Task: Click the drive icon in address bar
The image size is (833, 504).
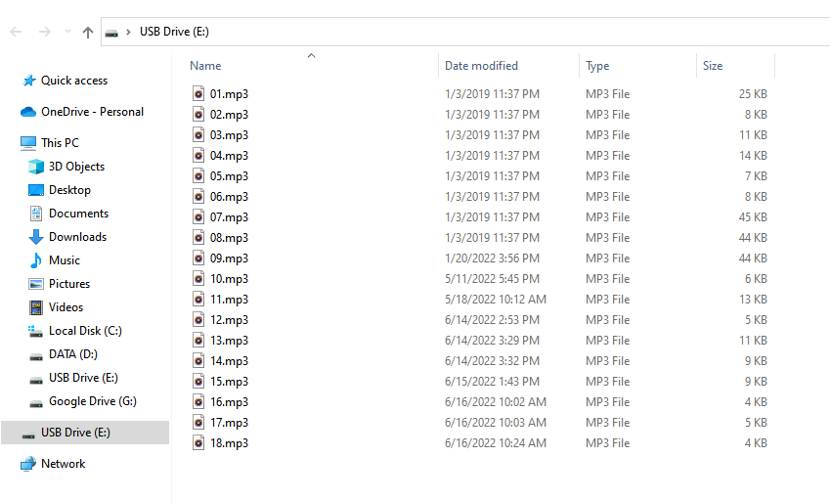Action: click(x=112, y=33)
